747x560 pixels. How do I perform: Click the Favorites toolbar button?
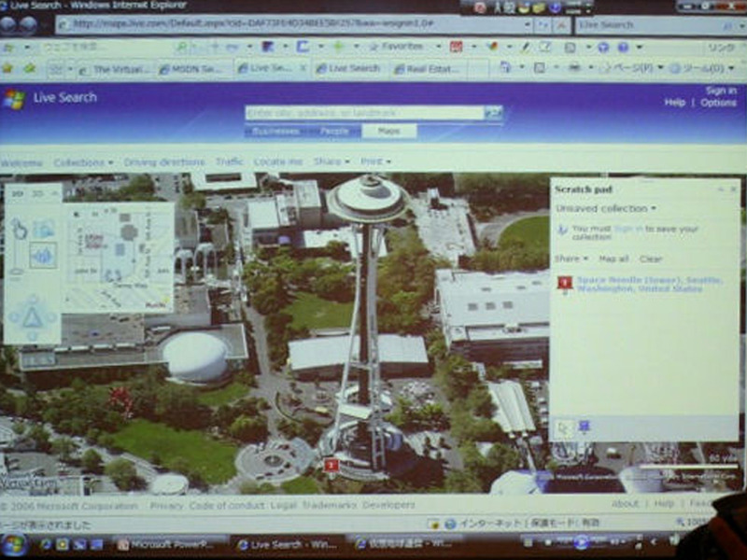click(398, 47)
